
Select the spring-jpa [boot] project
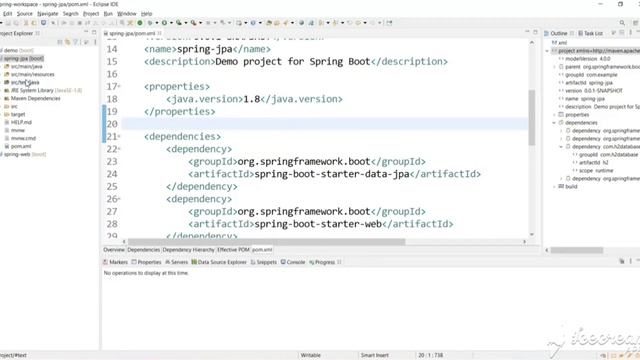coord(23,58)
